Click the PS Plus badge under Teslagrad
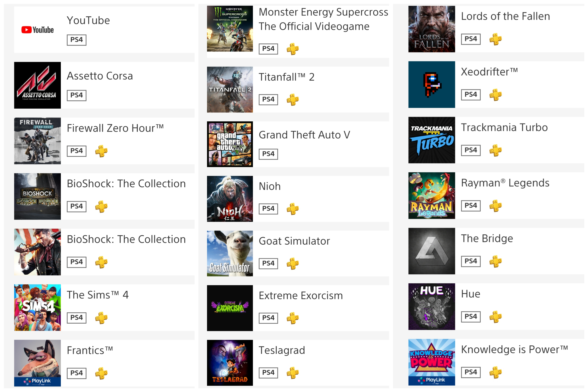This screenshot has height=392, width=588. 293,373
